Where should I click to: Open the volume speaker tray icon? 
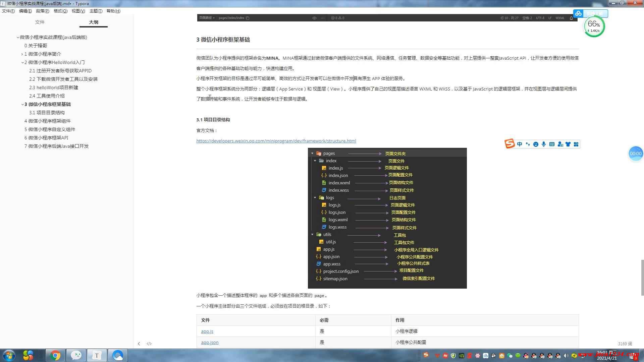coord(566,356)
